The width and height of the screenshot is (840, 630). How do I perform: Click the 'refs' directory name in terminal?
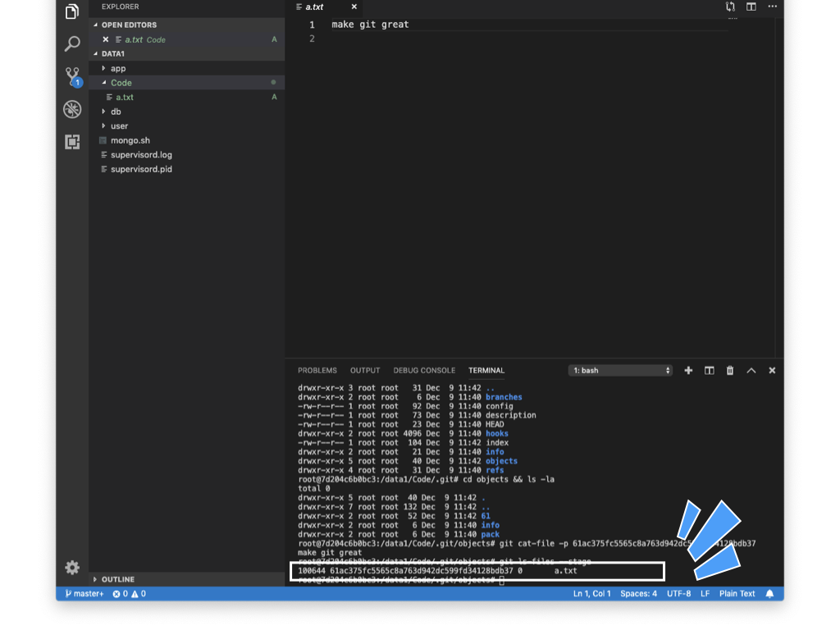pyautogui.click(x=495, y=470)
